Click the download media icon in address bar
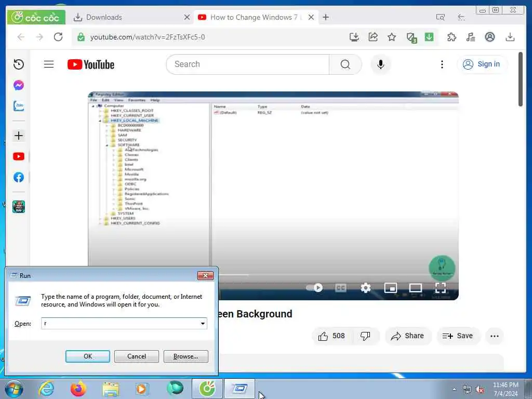This screenshot has width=532, height=399. click(354, 37)
